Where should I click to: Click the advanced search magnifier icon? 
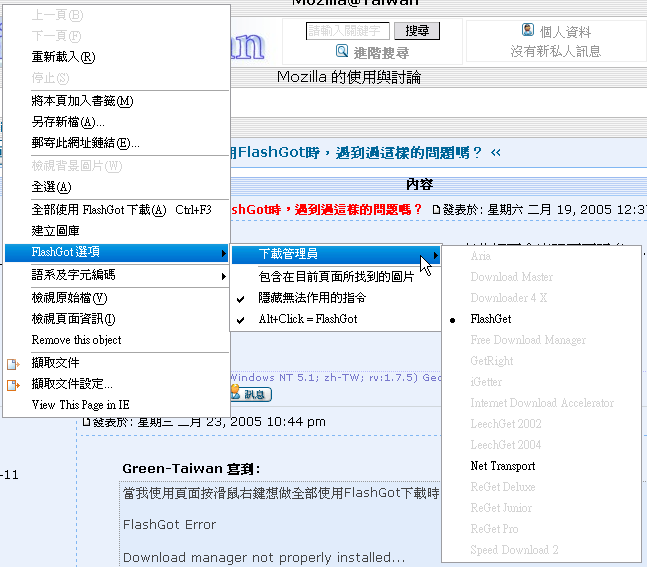pos(342,51)
